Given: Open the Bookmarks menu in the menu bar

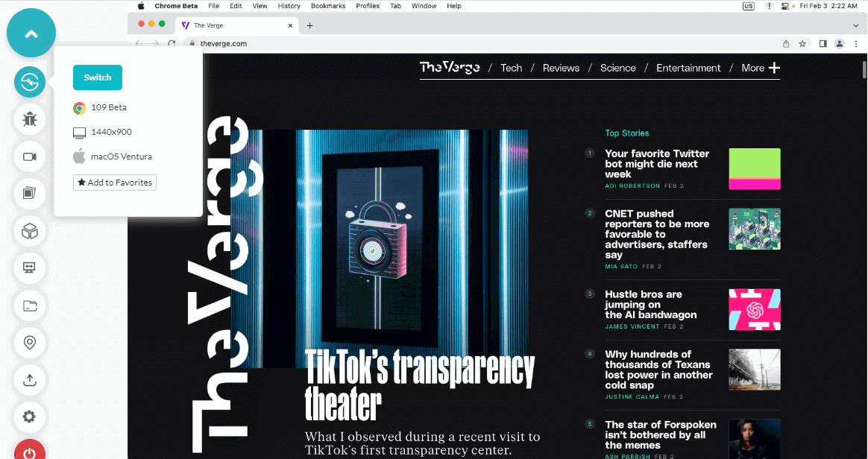Looking at the screenshot, I should point(328,6).
